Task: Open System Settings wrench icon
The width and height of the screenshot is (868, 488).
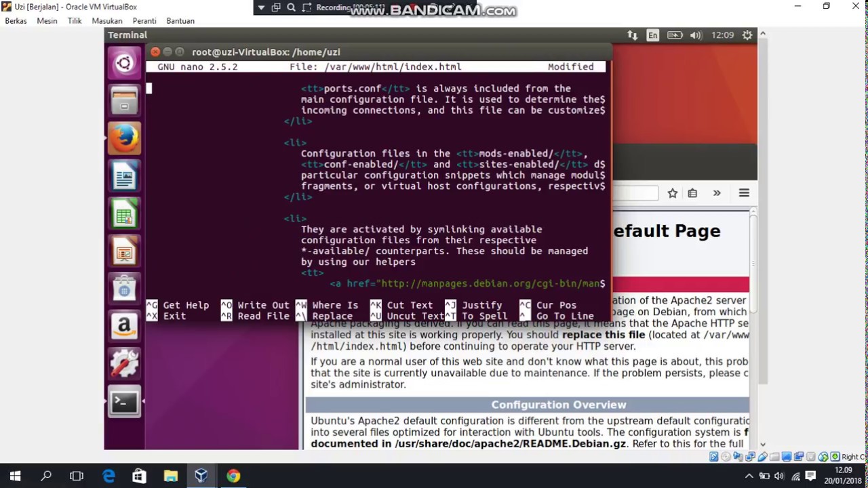Action: [x=124, y=365]
